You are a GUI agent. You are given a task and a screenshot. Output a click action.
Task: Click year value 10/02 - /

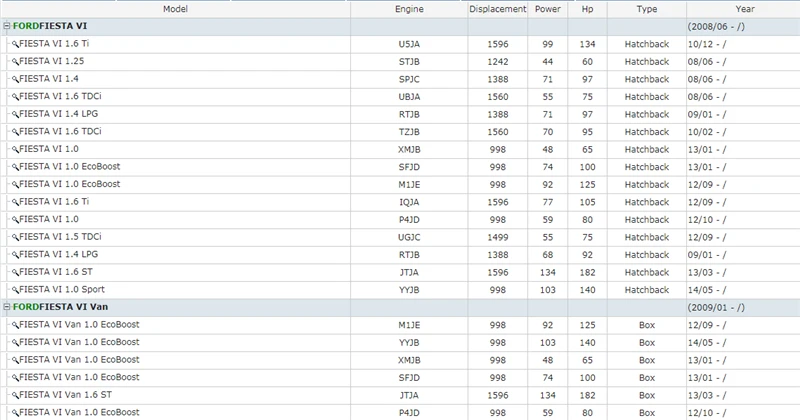pos(707,132)
